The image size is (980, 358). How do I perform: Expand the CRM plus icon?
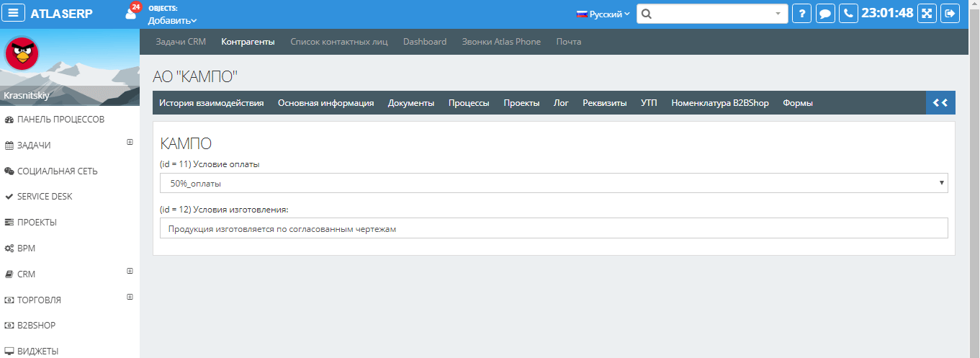point(130,271)
